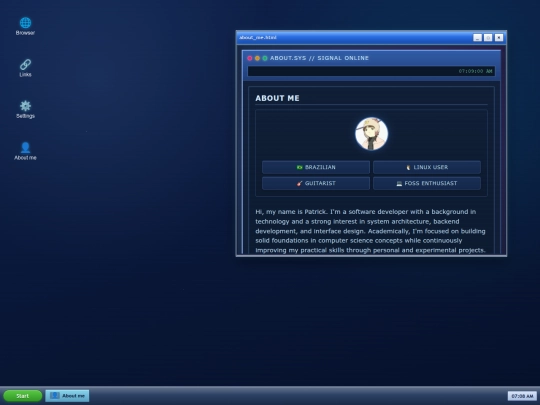The image size is (540, 405).
Task: Click the about_me.html window title text
Action: (258, 38)
